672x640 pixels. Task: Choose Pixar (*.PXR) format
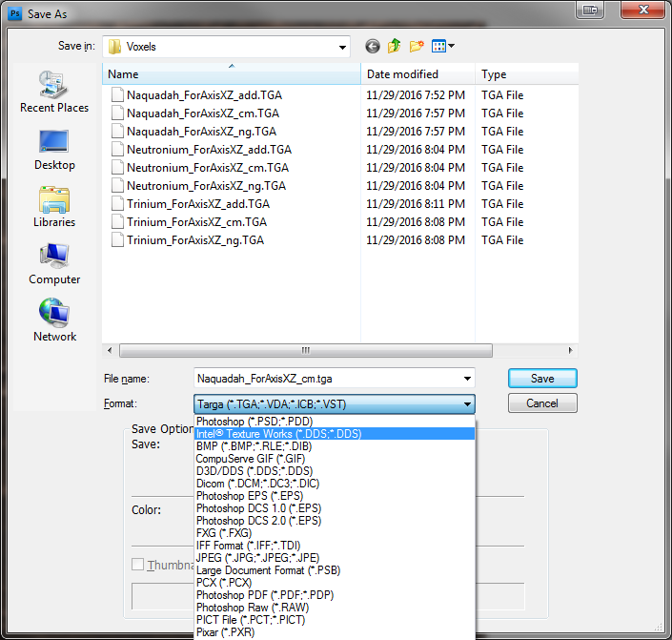(335, 632)
